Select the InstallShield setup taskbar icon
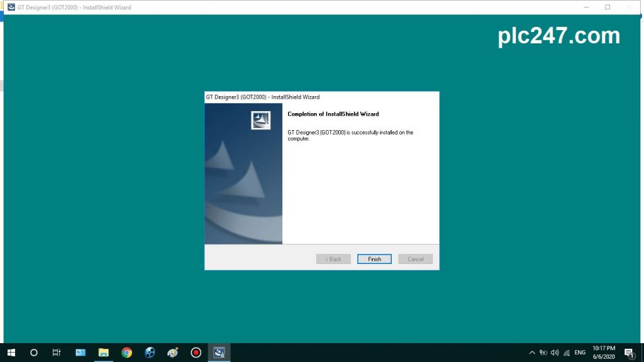The height and width of the screenshot is (362, 644). [x=219, y=353]
